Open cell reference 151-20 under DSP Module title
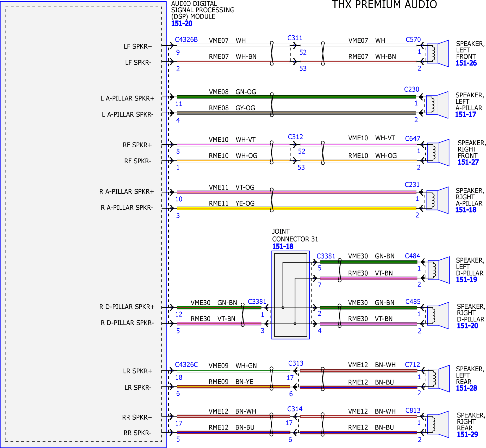 182,23
